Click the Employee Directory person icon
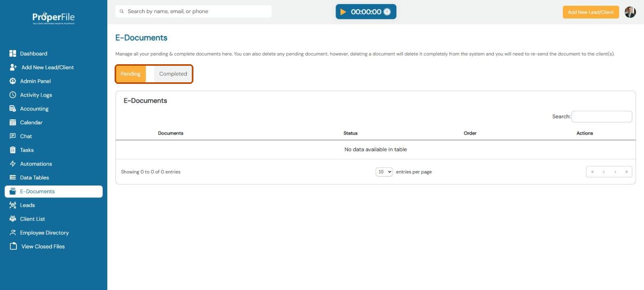Image resolution: width=644 pixels, height=290 pixels. point(13,232)
